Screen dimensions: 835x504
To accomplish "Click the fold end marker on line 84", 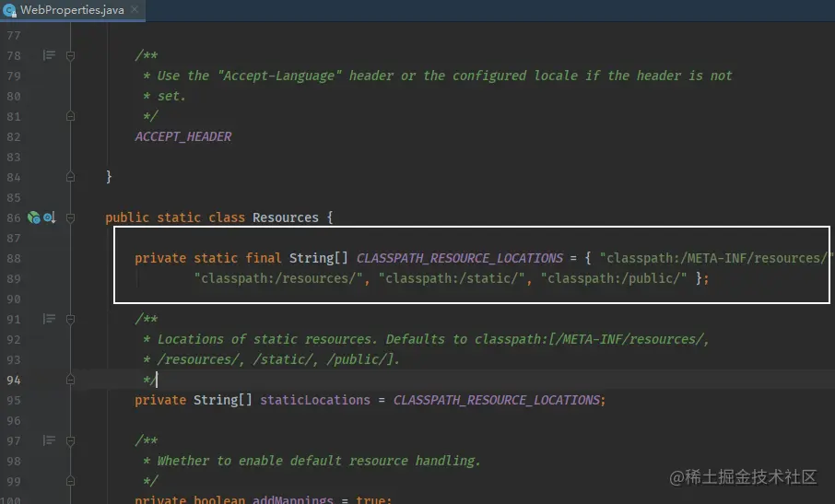I will tap(70, 177).
